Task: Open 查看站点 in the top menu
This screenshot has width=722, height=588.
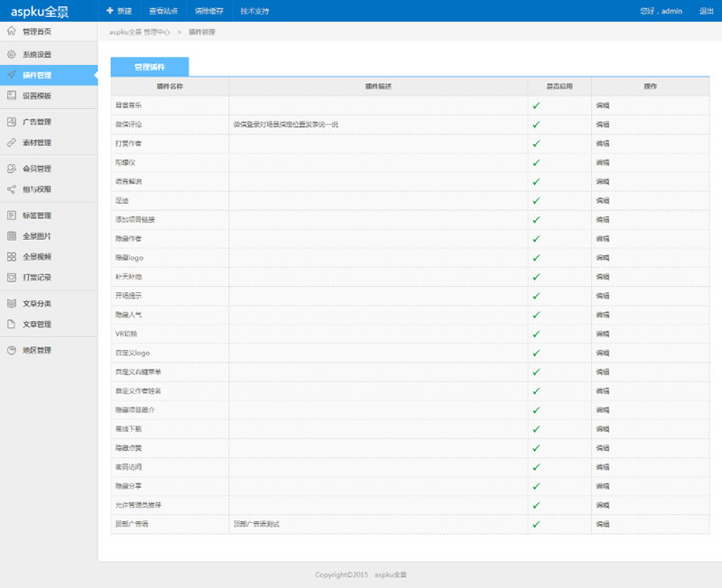Action: pyautogui.click(x=162, y=11)
